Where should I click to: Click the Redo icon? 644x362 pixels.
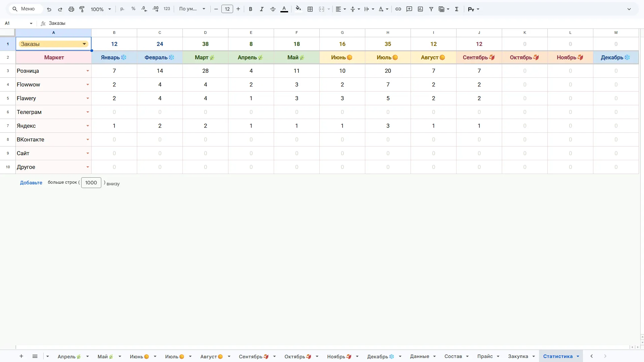60,9
